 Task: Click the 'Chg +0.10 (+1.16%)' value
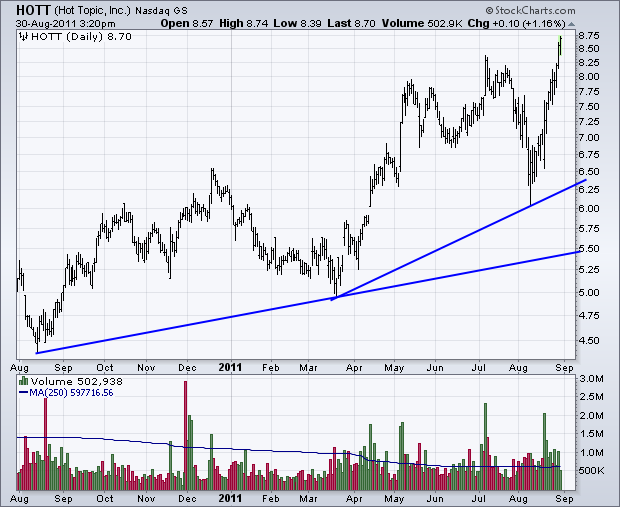click(x=516, y=24)
